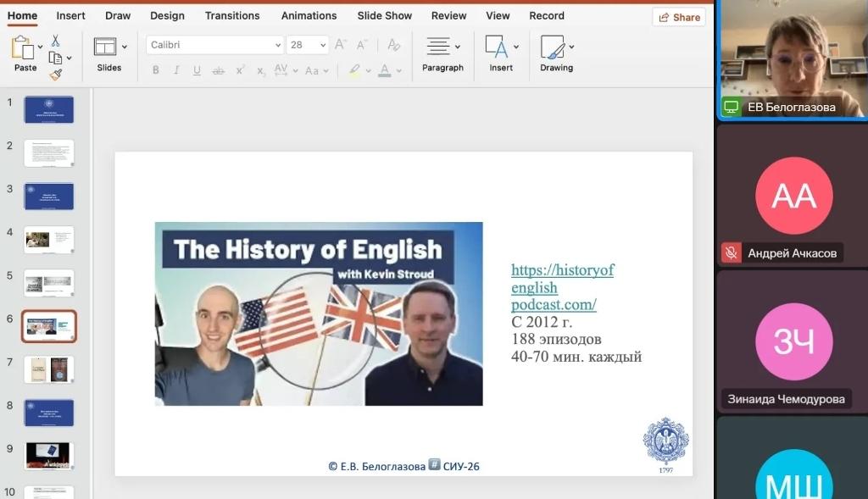Open the Change Case dropdown arrow
Screen dimensions: 868x499
[326, 71]
